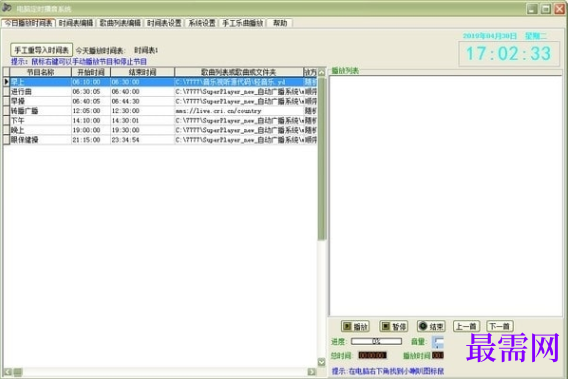Click the 总时间 time display

click(372, 355)
